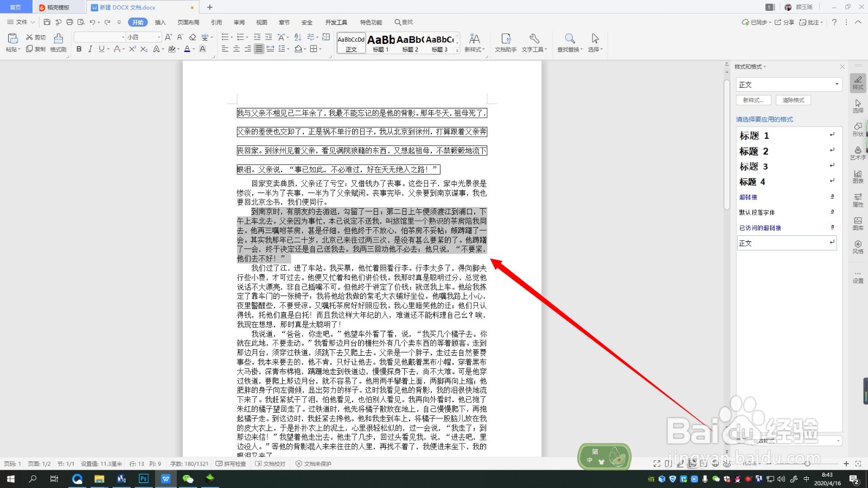Image resolution: width=868 pixels, height=488 pixels.
Task: Open the font size dropdown showing 小四
Action: click(158, 36)
